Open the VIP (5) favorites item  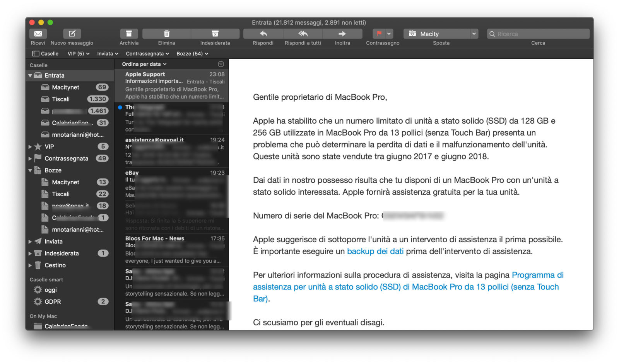(x=79, y=54)
